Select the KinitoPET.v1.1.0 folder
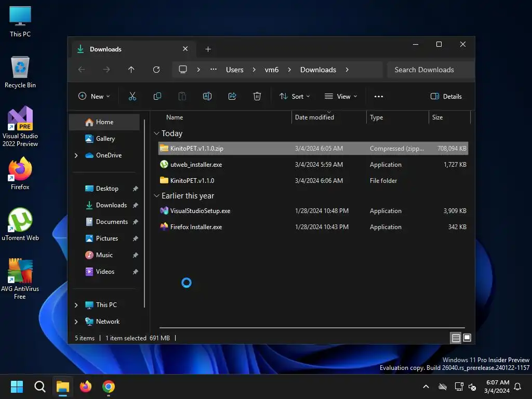This screenshot has height=399, width=532. (x=313, y=181)
